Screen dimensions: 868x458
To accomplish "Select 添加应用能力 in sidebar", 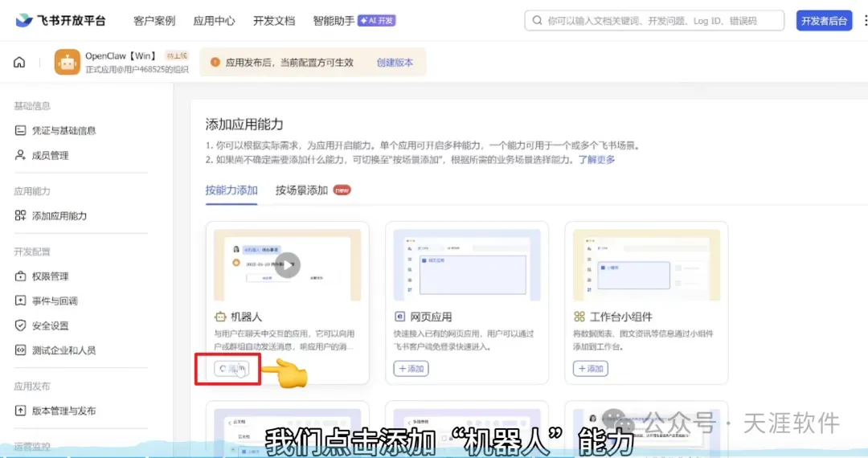I will pyautogui.click(x=59, y=215).
